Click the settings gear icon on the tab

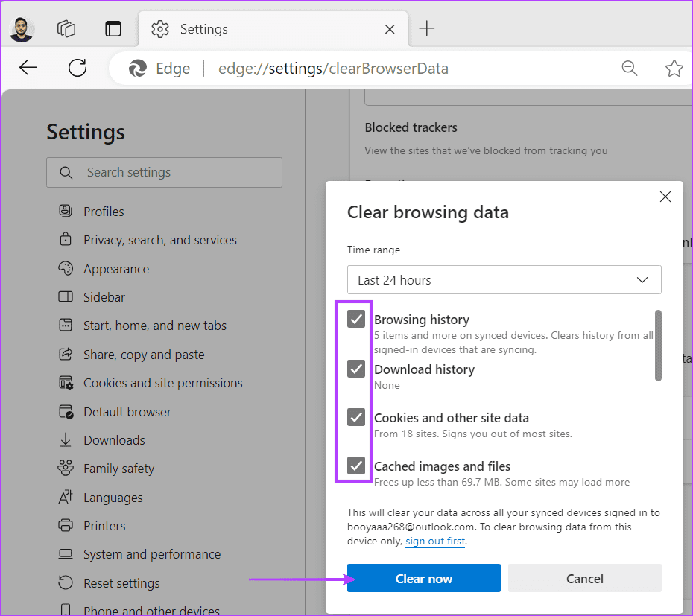pos(160,29)
